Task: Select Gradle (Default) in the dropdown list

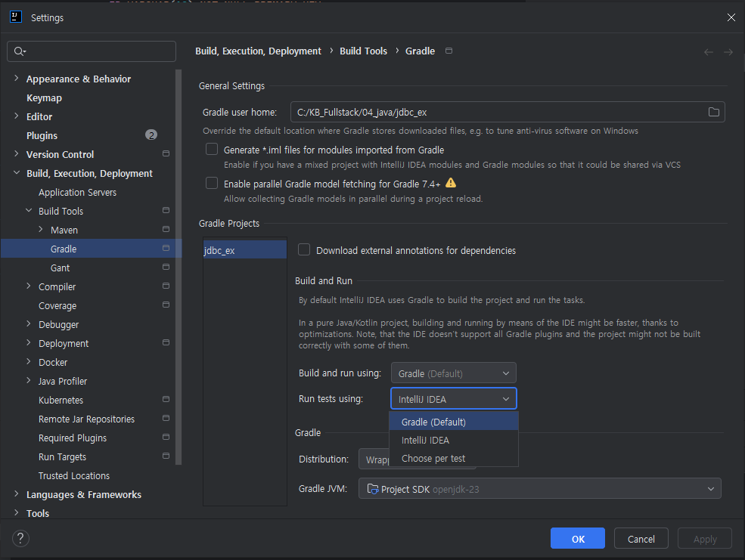Action: pos(453,422)
